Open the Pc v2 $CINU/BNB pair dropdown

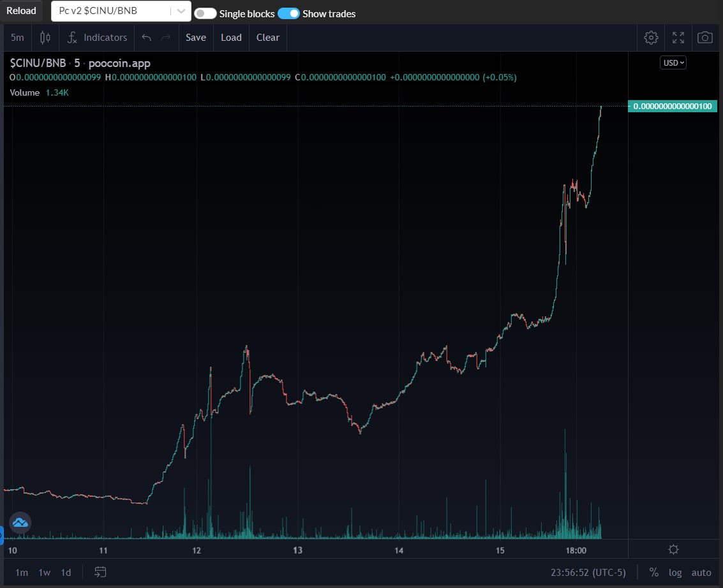[x=121, y=11]
